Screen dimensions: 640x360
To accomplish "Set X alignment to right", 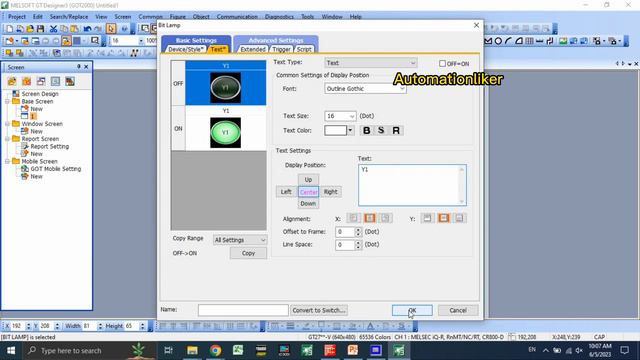I will [386, 218].
